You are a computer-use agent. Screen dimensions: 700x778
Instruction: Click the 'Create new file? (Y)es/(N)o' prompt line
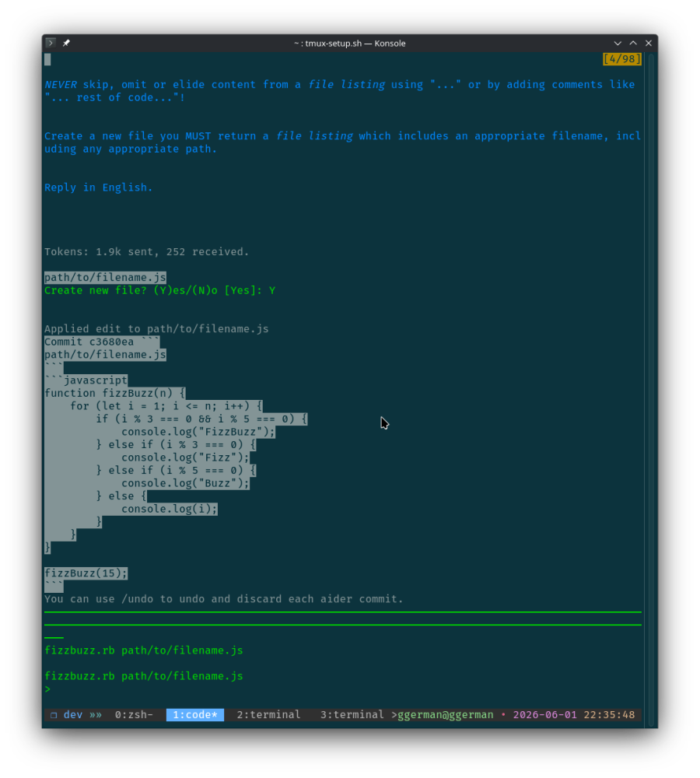(x=159, y=290)
